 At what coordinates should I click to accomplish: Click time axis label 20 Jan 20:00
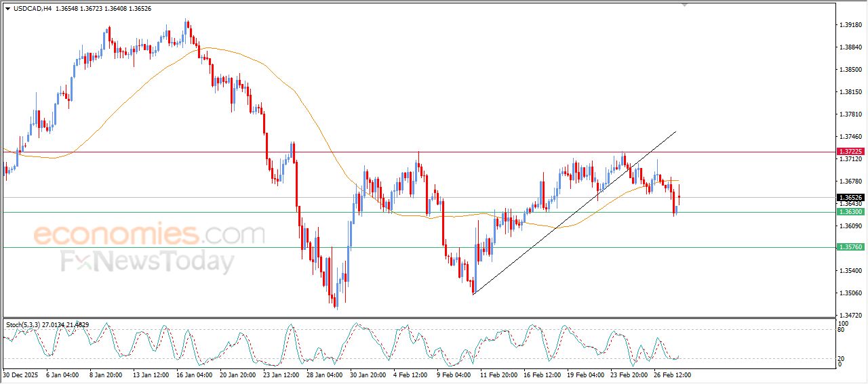click(x=237, y=375)
